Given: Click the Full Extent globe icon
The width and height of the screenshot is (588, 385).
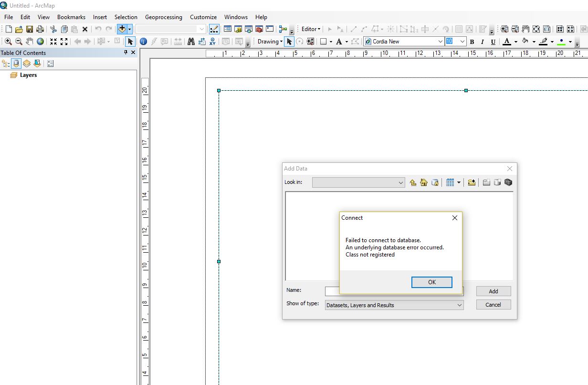Looking at the screenshot, I should pyautogui.click(x=41, y=42).
